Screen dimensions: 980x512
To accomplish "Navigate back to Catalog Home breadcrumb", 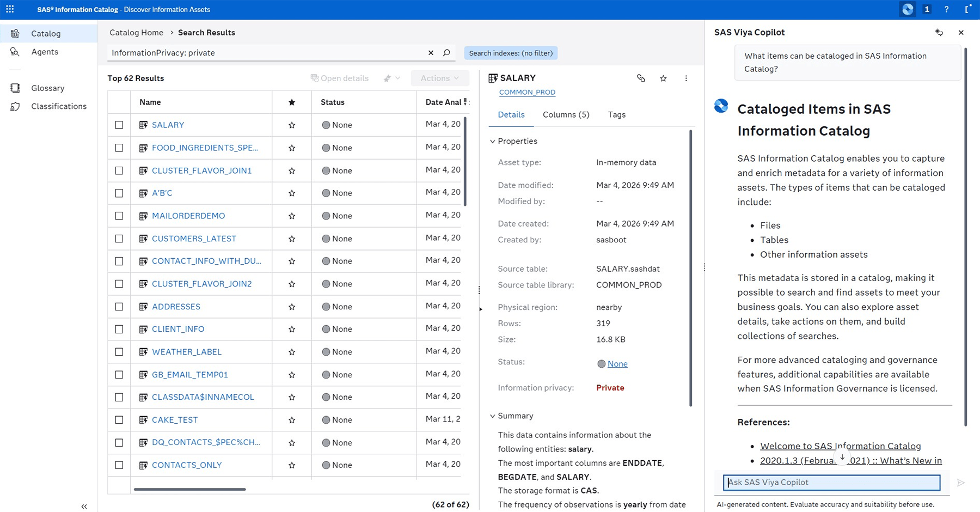I will click(136, 32).
